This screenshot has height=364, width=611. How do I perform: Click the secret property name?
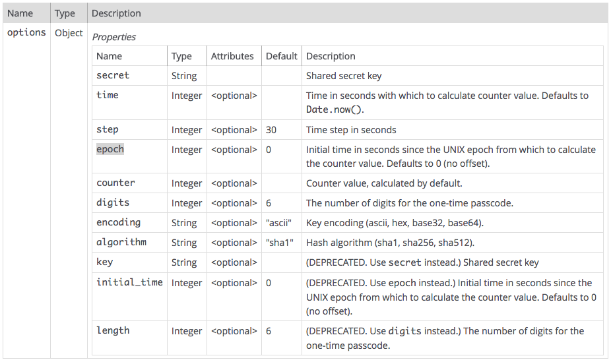coord(113,76)
